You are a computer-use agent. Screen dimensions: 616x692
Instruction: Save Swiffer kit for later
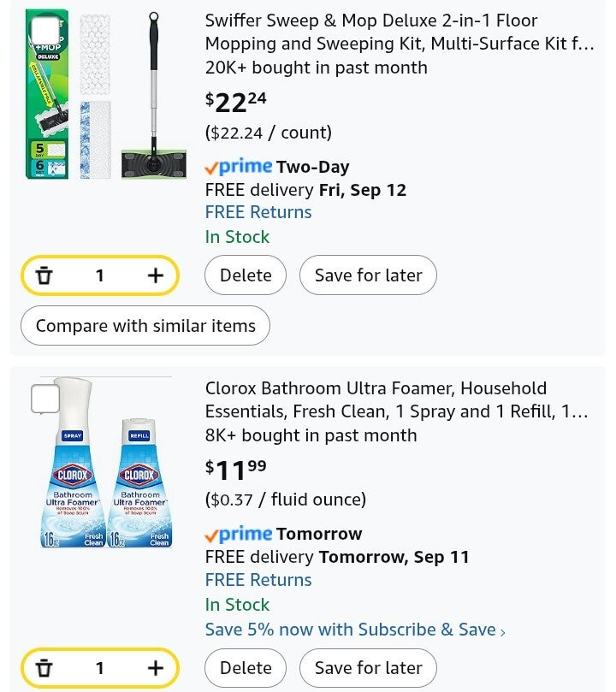click(368, 275)
